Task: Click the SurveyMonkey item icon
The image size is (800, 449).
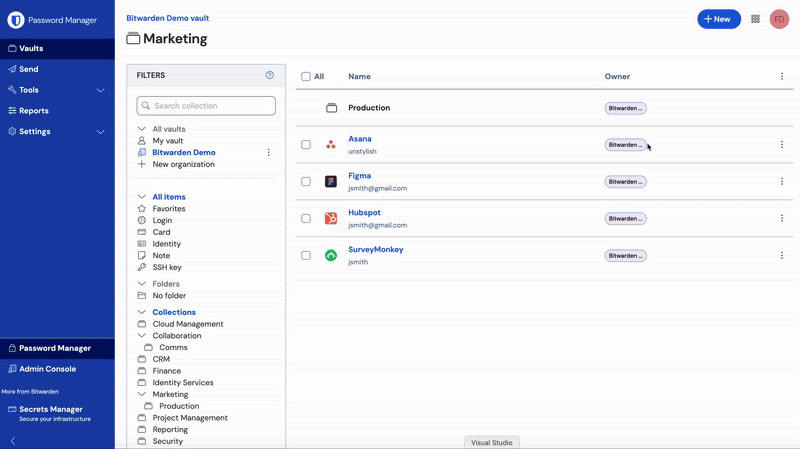Action: [331, 256]
